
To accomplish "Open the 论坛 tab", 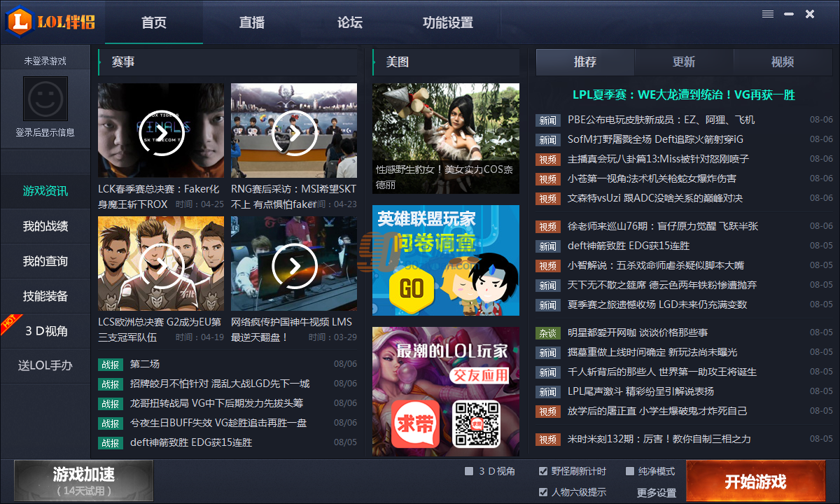I will [x=350, y=22].
